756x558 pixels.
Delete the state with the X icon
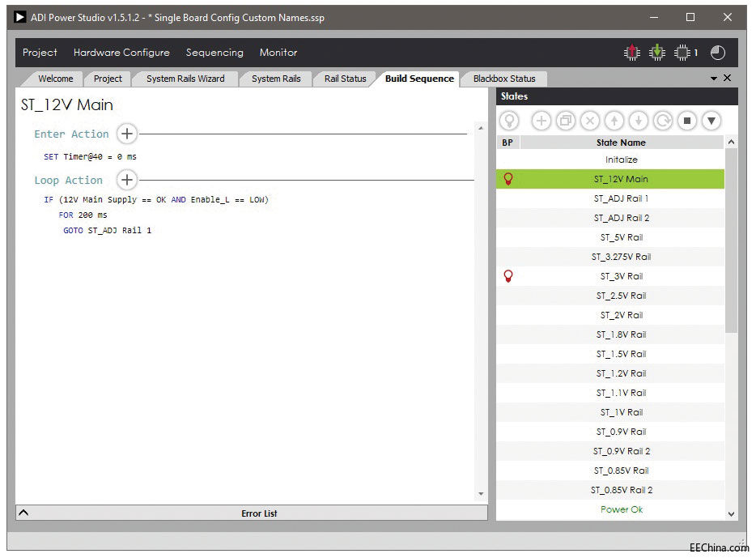point(589,121)
